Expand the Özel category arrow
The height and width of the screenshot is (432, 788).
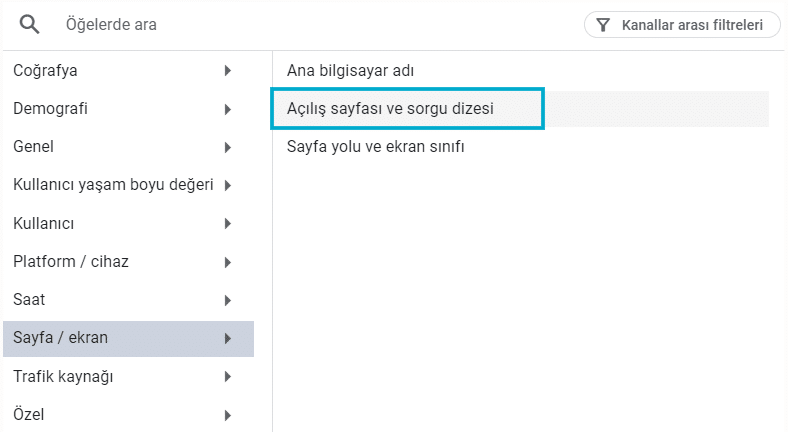tap(228, 415)
